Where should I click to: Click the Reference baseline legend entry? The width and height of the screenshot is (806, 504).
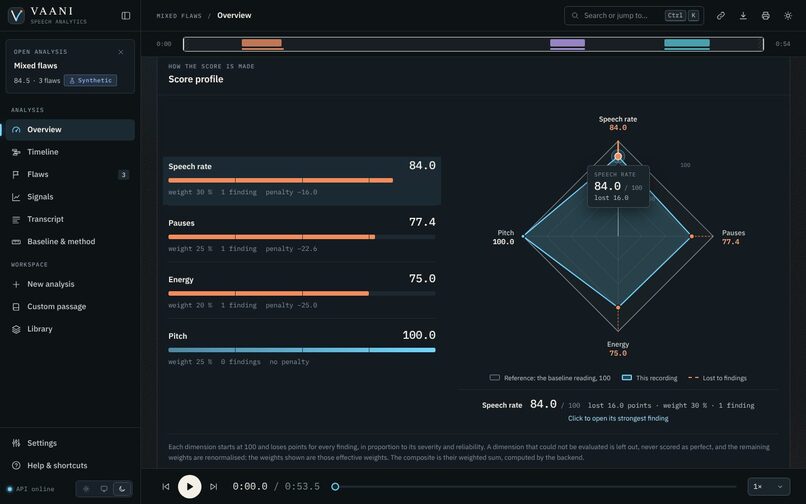point(550,378)
